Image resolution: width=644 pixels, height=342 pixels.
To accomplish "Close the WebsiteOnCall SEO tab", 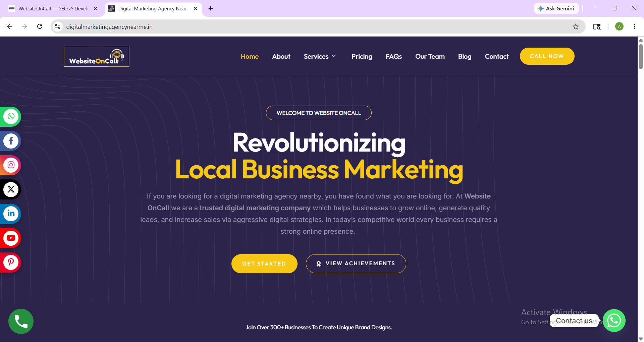I will pyautogui.click(x=96, y=8).
